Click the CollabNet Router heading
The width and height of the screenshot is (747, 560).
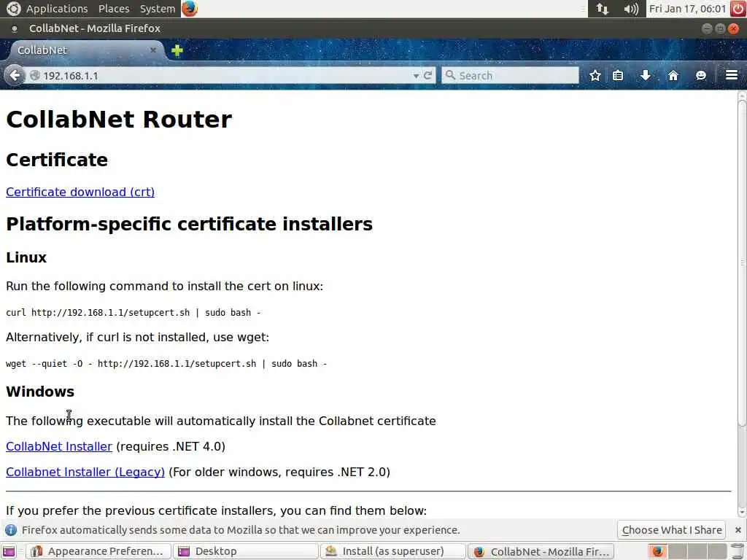119,119
